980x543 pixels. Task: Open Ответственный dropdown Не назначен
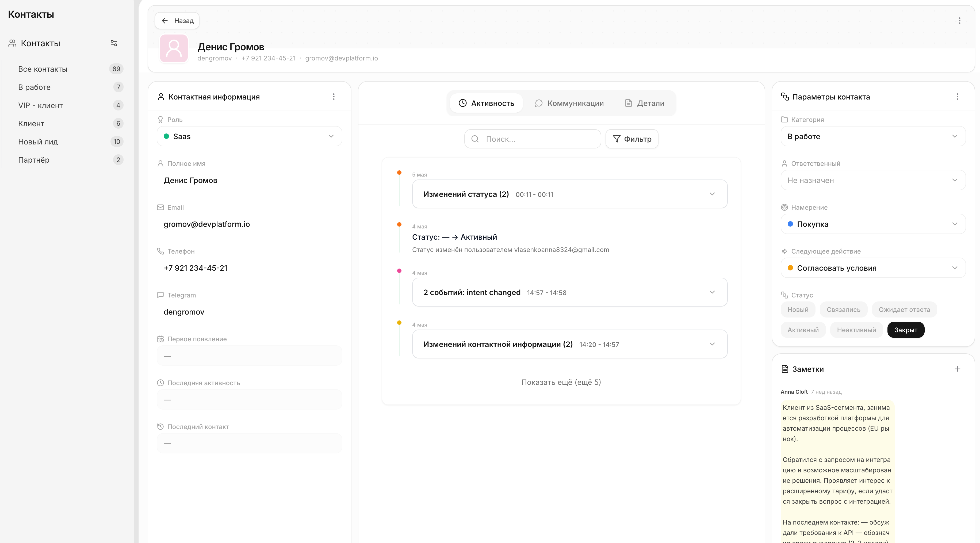tap(873, 180)
